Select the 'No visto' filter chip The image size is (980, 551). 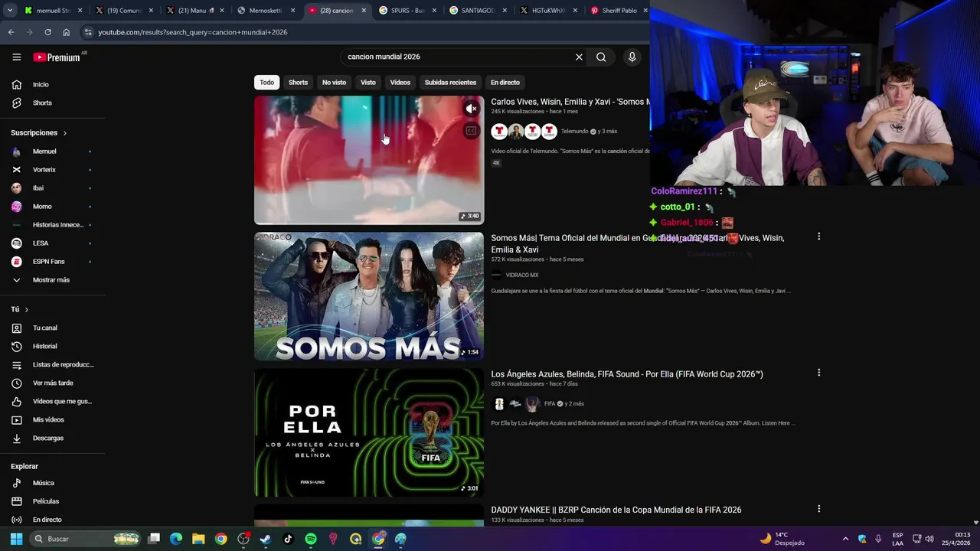334,82
